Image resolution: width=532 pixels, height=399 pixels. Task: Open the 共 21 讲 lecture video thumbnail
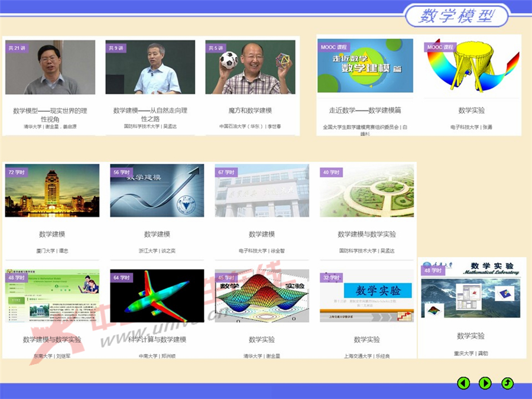pyautogui.click(x=50, y=67)
